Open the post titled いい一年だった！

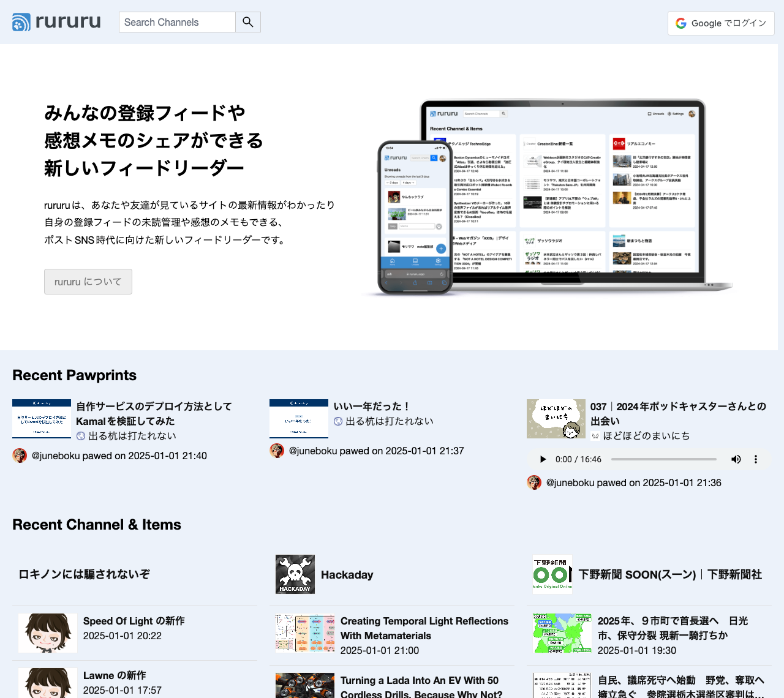371,407
